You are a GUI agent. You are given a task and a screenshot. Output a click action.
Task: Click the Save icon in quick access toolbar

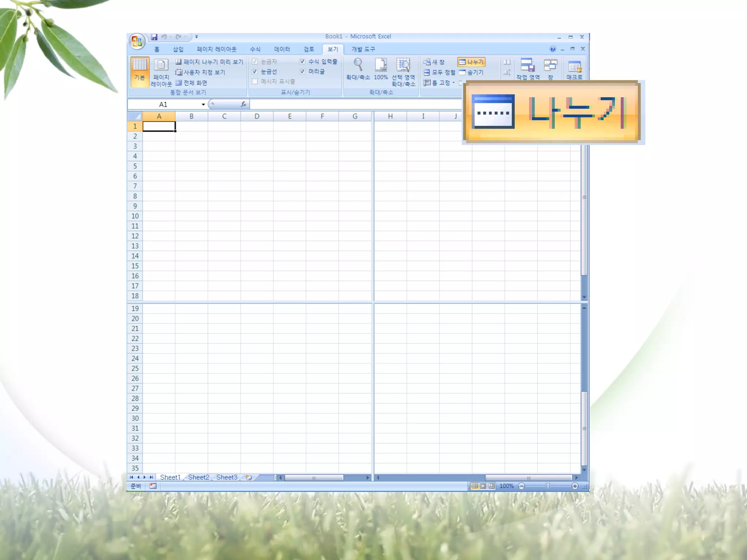click(154, 37)
